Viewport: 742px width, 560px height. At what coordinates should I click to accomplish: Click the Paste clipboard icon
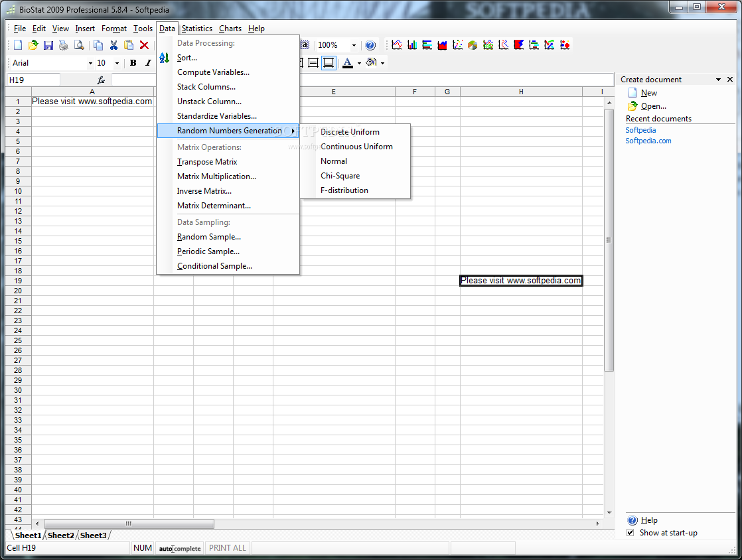[129, 45]
